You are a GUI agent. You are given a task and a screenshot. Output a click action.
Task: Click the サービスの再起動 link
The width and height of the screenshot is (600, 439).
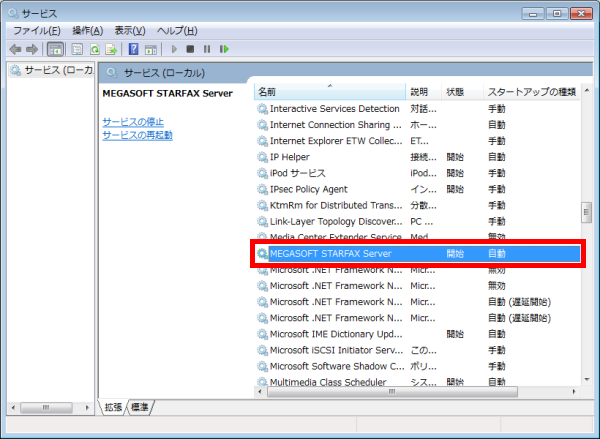pos(137,135)
